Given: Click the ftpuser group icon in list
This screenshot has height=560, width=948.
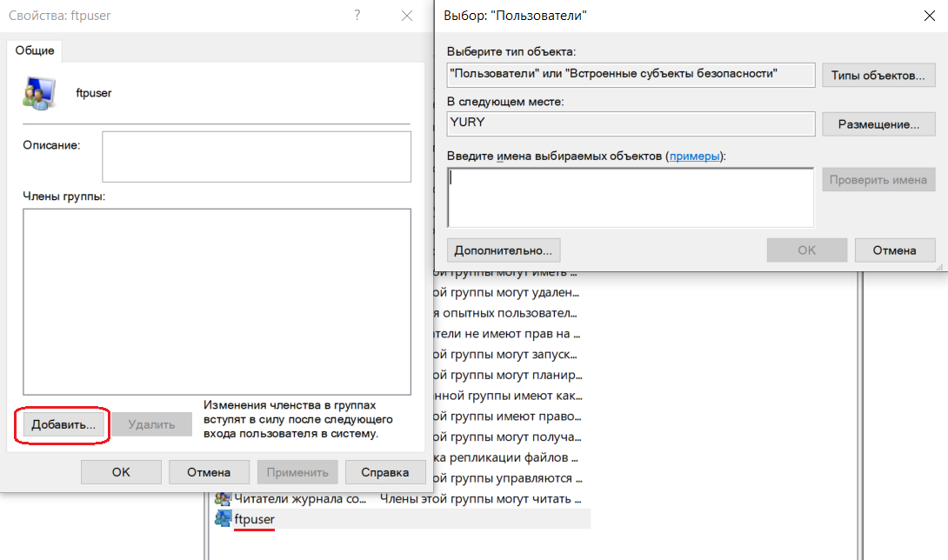Looking at the screenshot, I should (224, 519).
